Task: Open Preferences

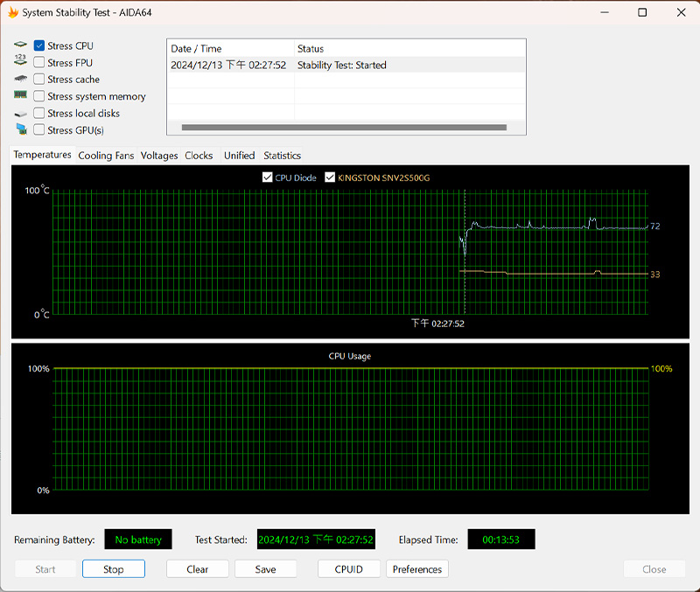Action: pyautogui.click(x=417, y=569)
